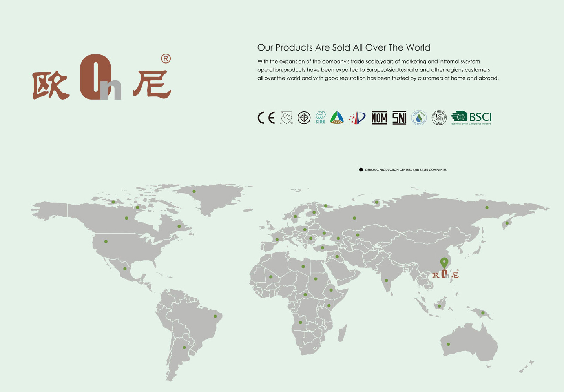The width and height of the screenshot is (564, 392).
Task: Select the BSCI compliance logo
Action: point(471,118)
